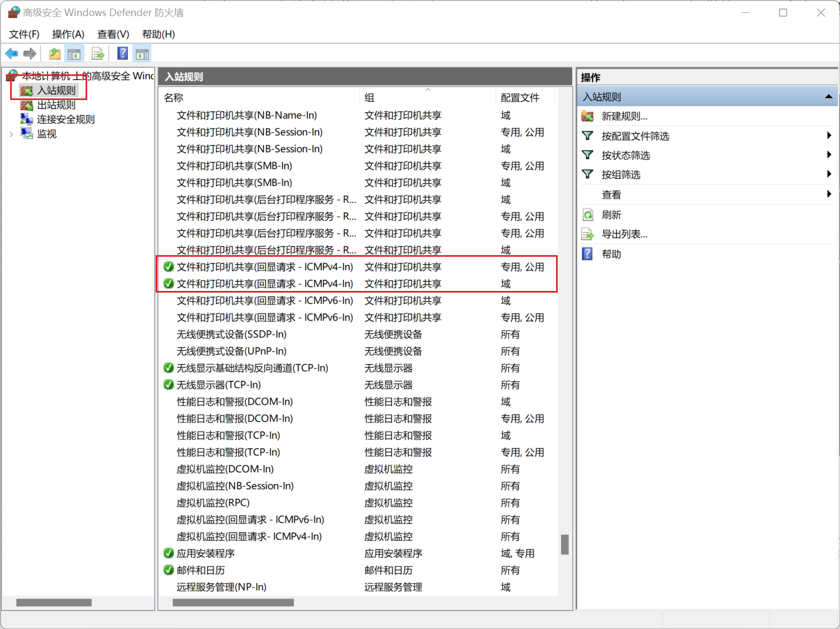Open the 查看 submenu arrow

829,194
